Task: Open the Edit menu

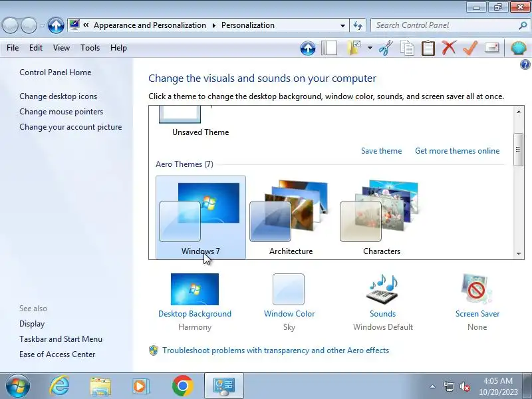Action: [x=36, y=48]
